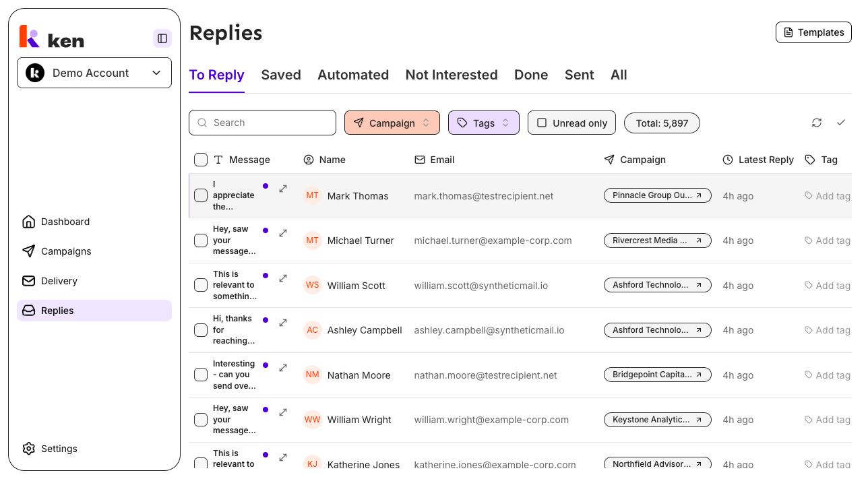This screenshot has height=479, width=868.
Task: Expand William Wright's message preview
Action: (283, 412)
